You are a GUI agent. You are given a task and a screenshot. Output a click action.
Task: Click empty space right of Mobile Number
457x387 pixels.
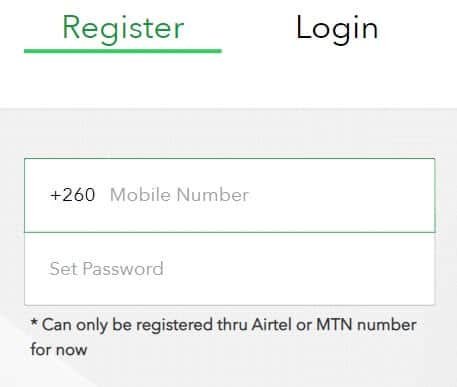[x=340, y=195]
